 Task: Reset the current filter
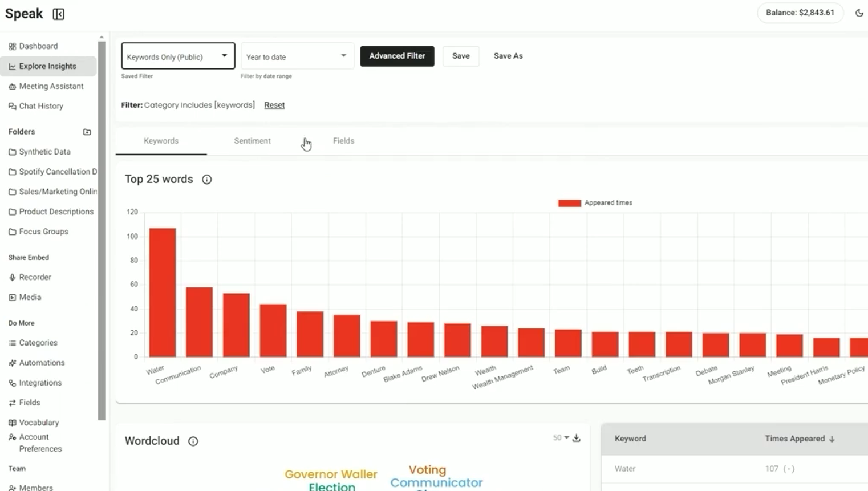pos(274,105)
